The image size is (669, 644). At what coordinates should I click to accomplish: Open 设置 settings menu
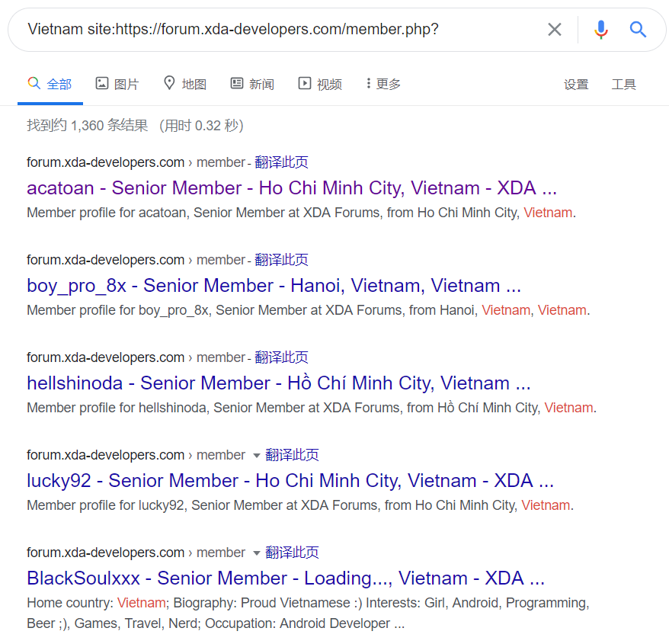[x=576, y=84]
